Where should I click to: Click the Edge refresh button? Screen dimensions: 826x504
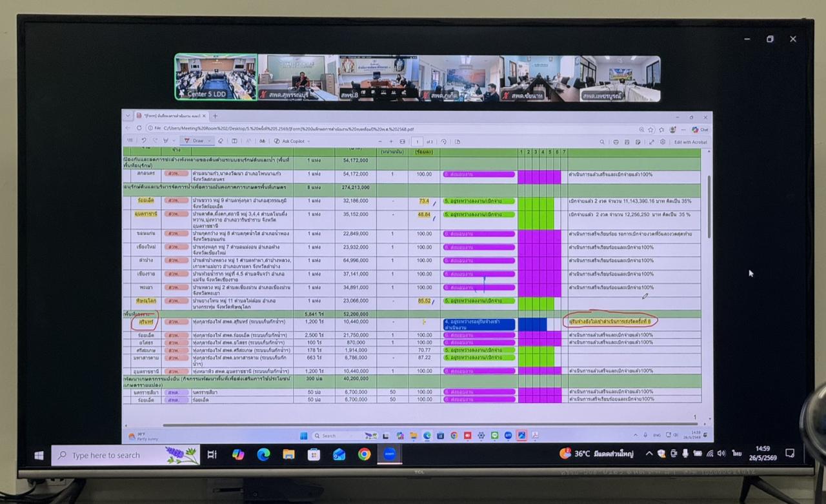click(x=139, y=128)
